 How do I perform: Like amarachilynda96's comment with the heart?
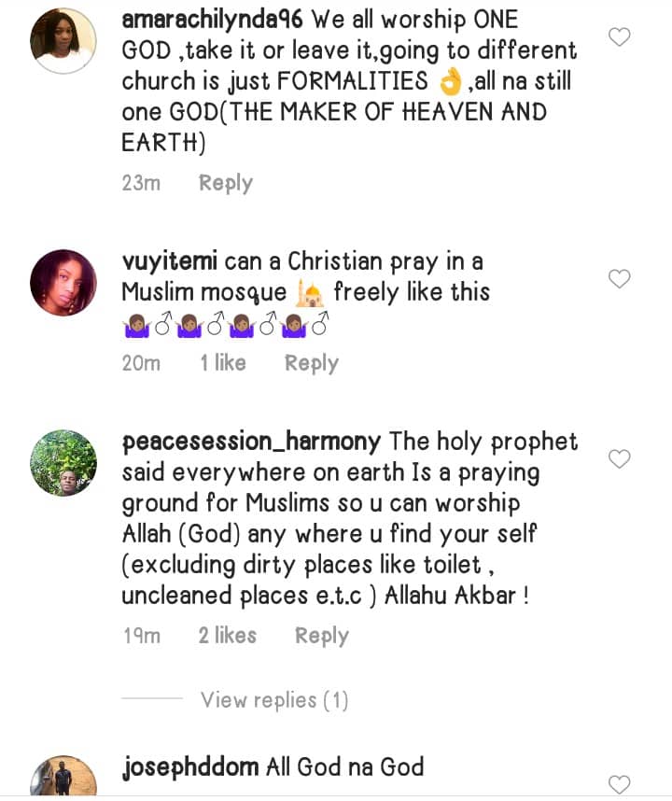pyautogui.click(x=620, y=37)
